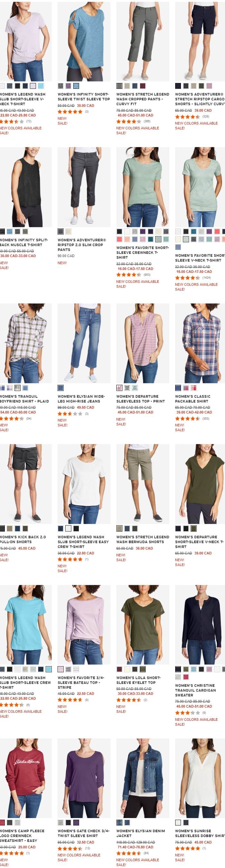Click the plaid Classic Packable Shirt product image
This screenshot has width=225, height=868.
click(x=200, y=343)
